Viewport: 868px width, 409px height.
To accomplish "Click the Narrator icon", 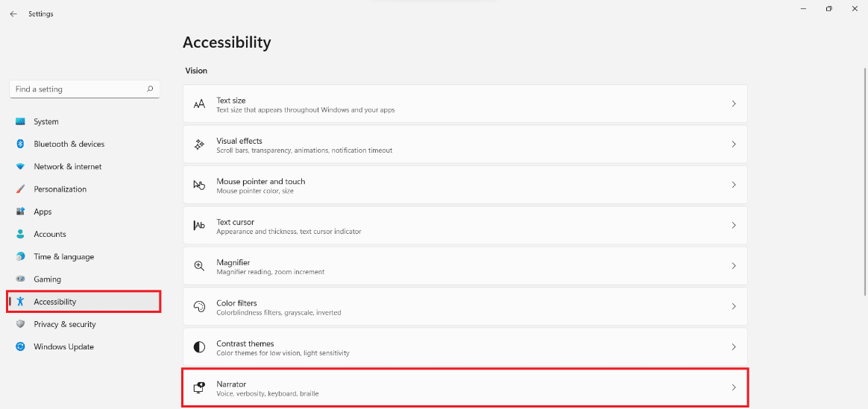I will click(199, 387).
